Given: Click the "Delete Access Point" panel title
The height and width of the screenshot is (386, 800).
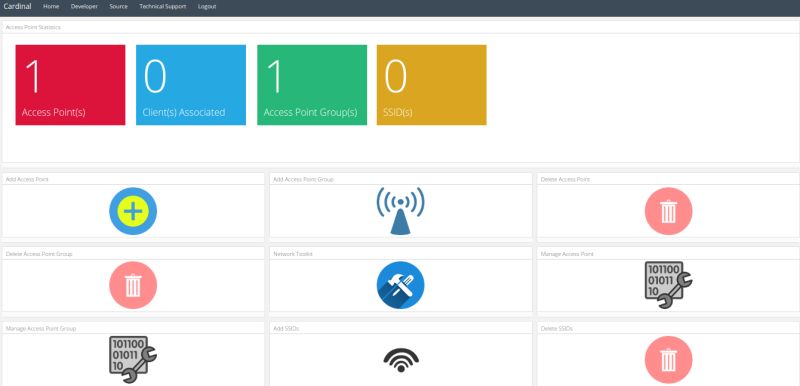Looking at the screenshot, I should click(565, 179).
